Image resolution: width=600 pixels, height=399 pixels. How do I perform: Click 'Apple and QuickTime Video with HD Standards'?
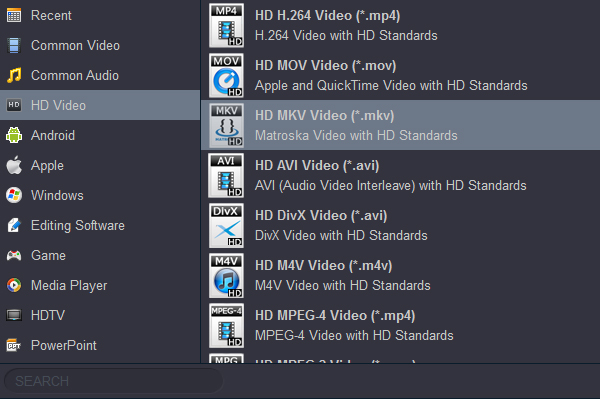pyautogui.click(x=391, y=86)
